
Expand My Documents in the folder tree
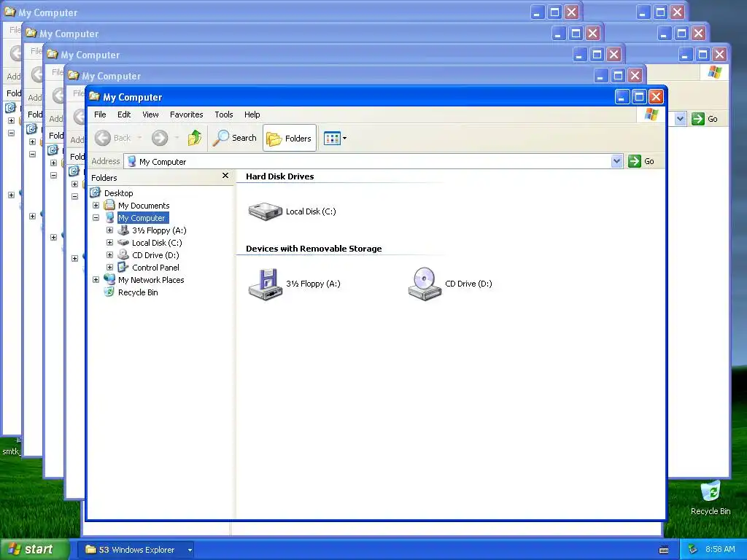click(96, 205)
